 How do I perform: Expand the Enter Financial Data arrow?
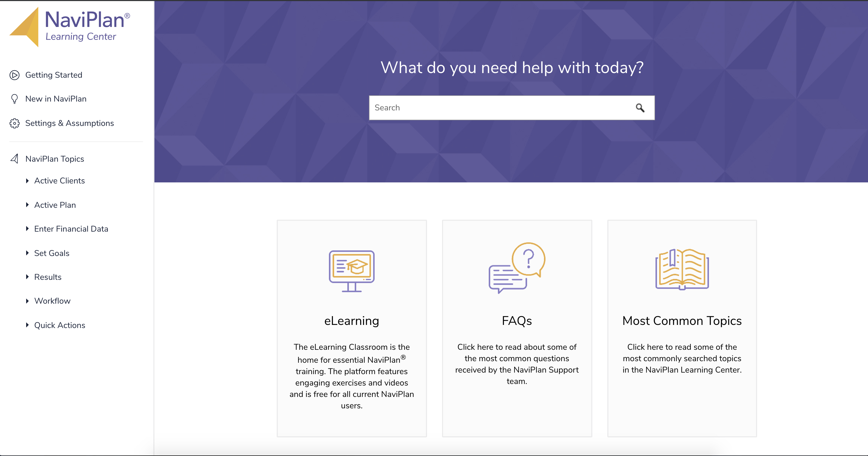(x=27, y=229)
